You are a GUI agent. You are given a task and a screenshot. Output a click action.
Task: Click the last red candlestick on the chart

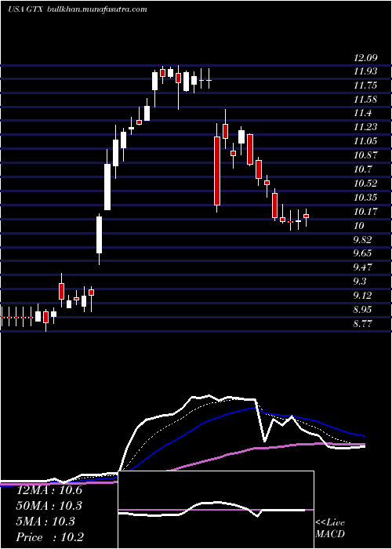tap(307, 216)
